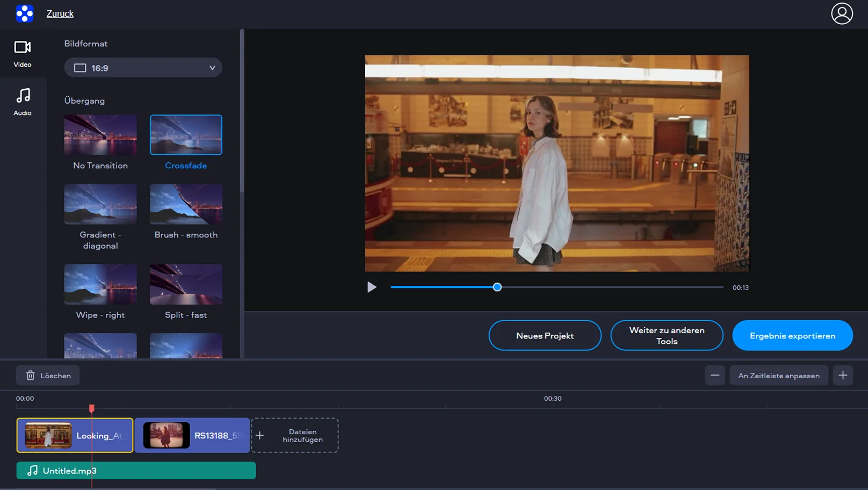Delete selected clip with Löschen button
This screenshot has height=490, width=868.
tap(48, 376)
